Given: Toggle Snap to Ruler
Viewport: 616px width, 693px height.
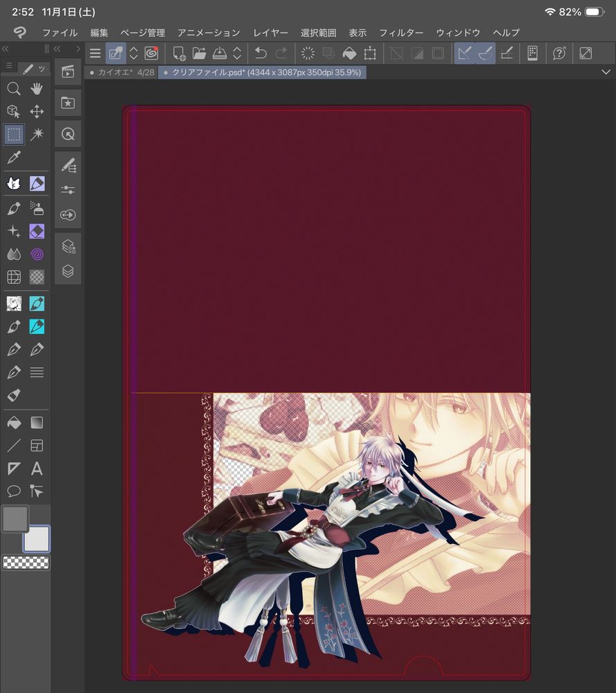Looking at the screenshot, I should [x=464, y=53].
